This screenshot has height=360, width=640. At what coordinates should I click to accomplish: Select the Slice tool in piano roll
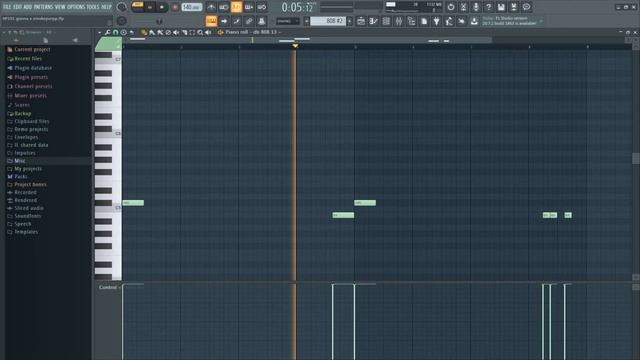184,32
